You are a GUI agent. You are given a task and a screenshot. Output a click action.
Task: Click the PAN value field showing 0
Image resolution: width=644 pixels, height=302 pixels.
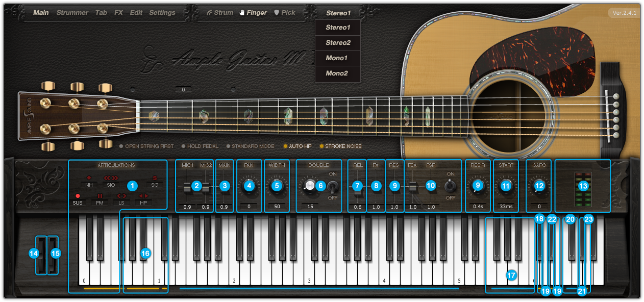pyautogui.click(x=249, y=207)
